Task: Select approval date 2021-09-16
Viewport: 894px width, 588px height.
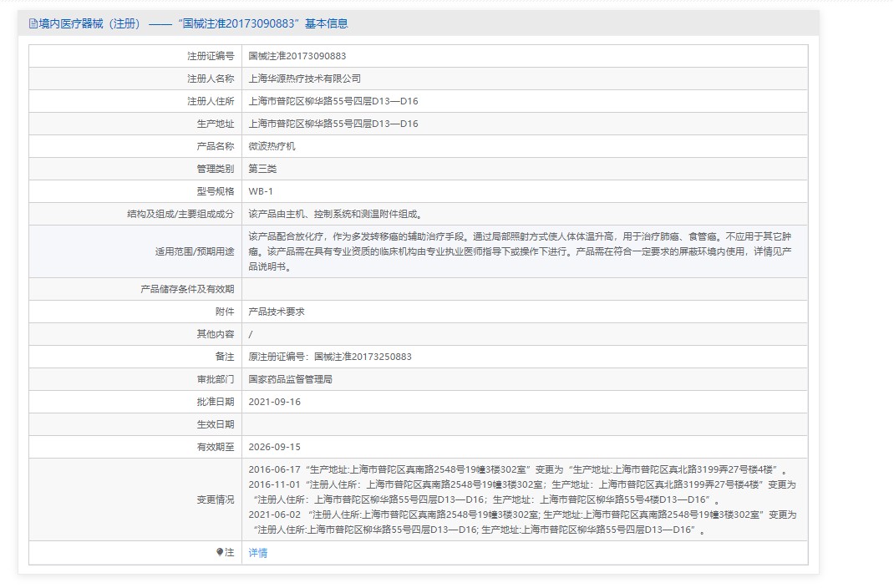Action: (x=274, y=402)
